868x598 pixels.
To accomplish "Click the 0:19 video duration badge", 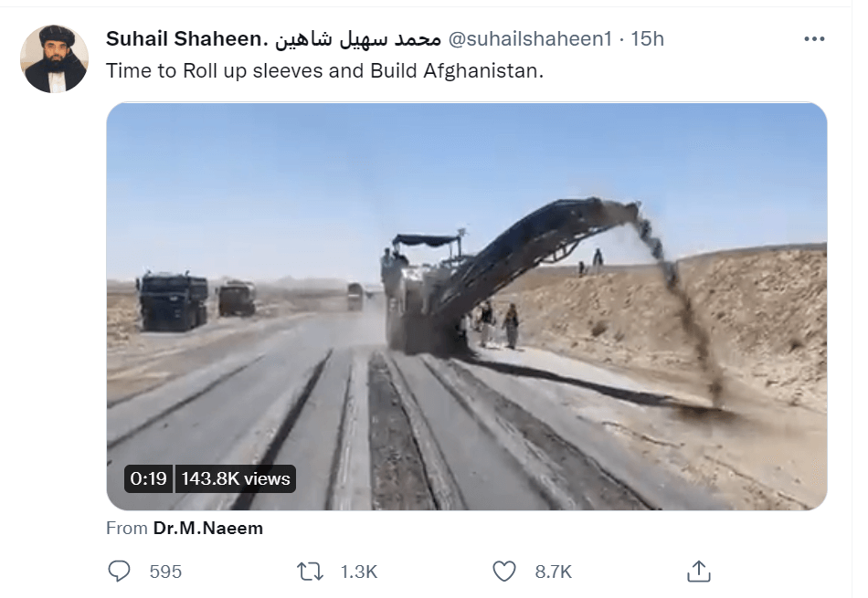I will click(x=148, y=478).
